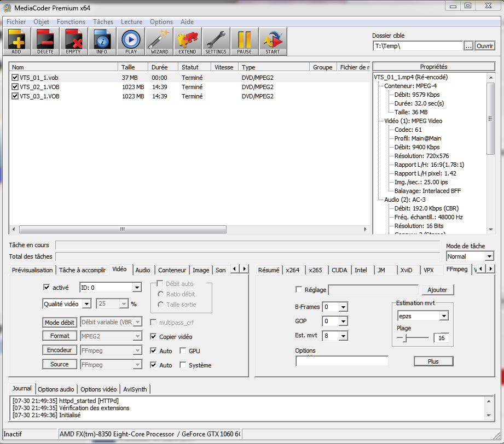Image resolution: width=504 pixels, height=444 pixels.
Task: Click the PLAY toolbar icon
Action: 130,42
